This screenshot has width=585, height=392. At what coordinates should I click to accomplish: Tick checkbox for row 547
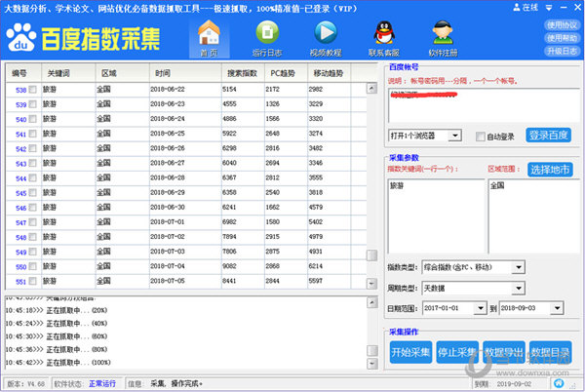tap(33, 222)
